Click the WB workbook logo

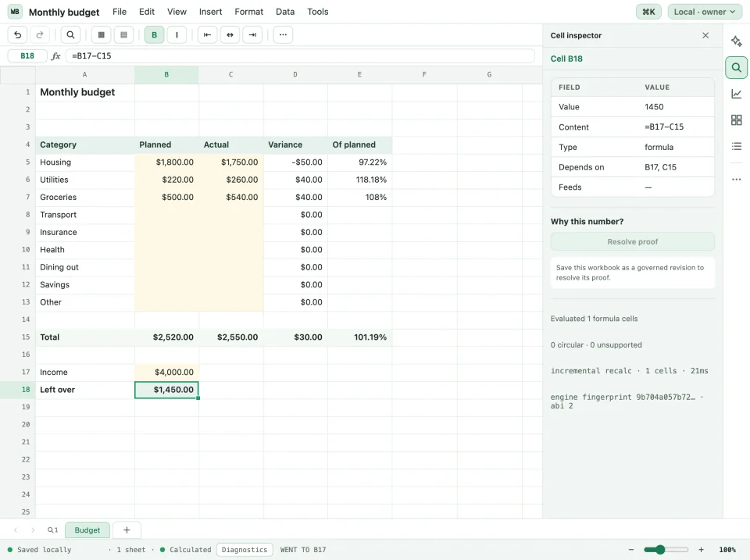click(15, 12)
